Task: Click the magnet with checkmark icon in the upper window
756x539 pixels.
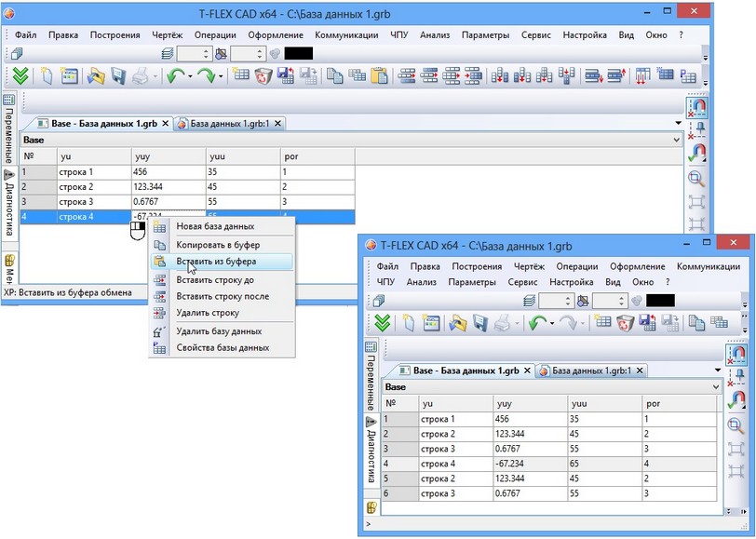Action: pyautogui.click(x=696, y=153)
